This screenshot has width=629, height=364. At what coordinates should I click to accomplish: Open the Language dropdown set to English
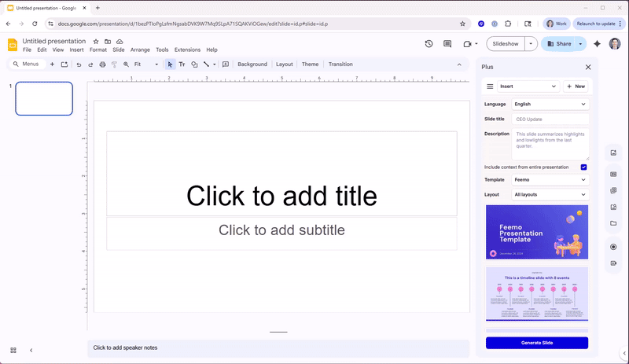[x=550, y=104]
